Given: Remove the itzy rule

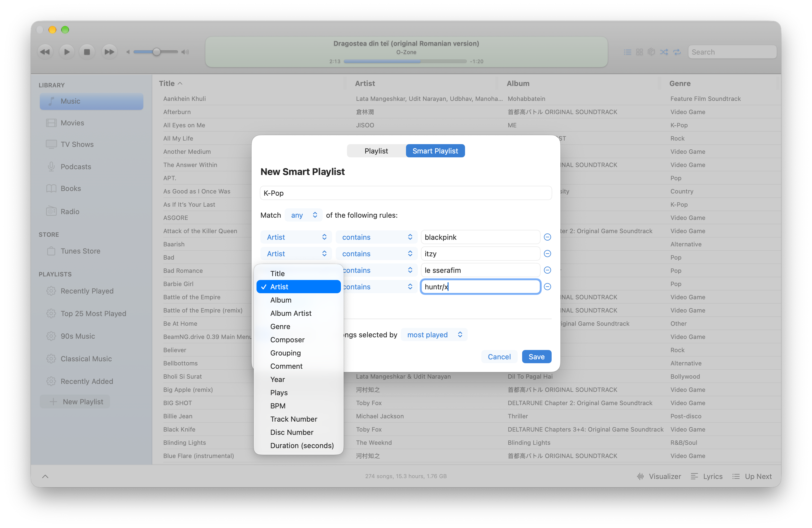Looking at the screenshot, I should coord(547,254).
